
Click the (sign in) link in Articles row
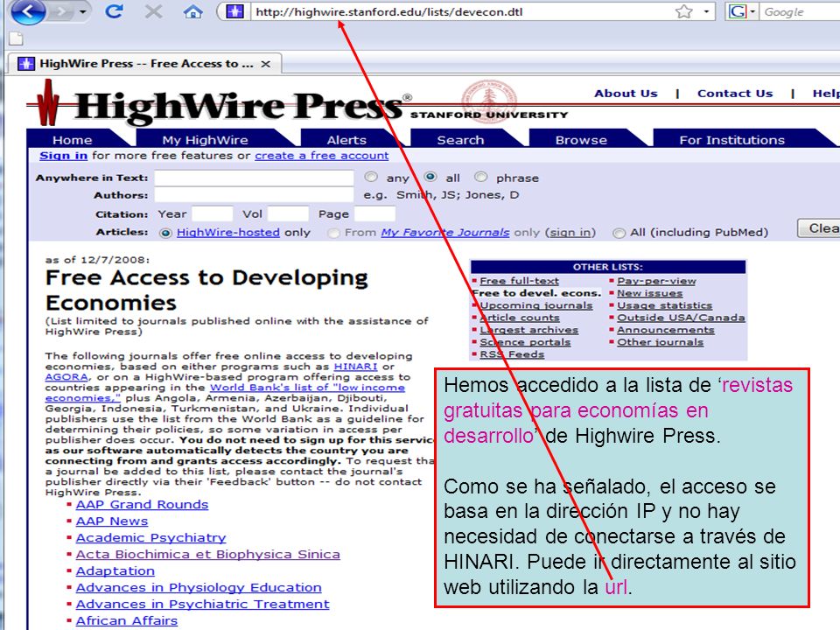[570, 233]
